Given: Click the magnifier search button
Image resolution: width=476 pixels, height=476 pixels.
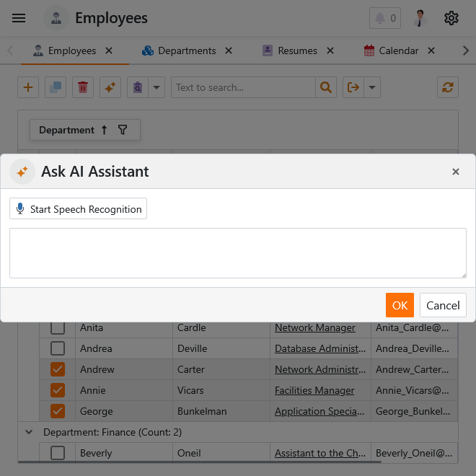Looking at the screenshot, I should (x=326, y=87).
